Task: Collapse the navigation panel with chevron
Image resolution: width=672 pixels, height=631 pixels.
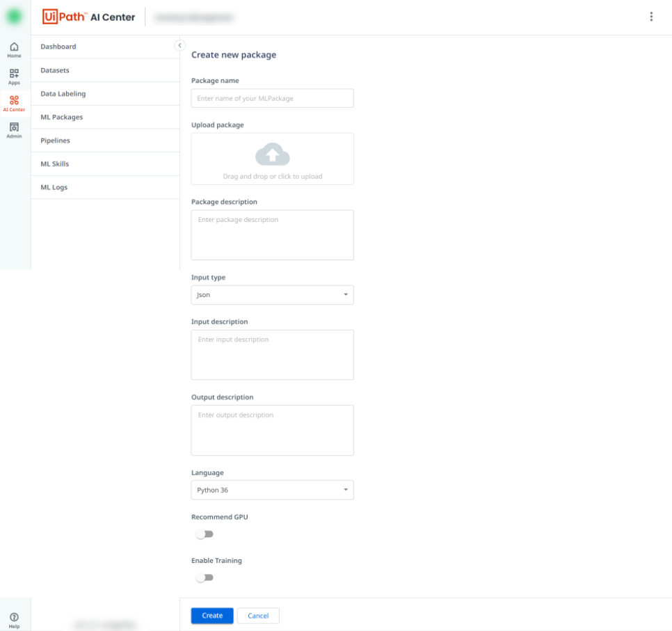Action: (x=180, y=45)
